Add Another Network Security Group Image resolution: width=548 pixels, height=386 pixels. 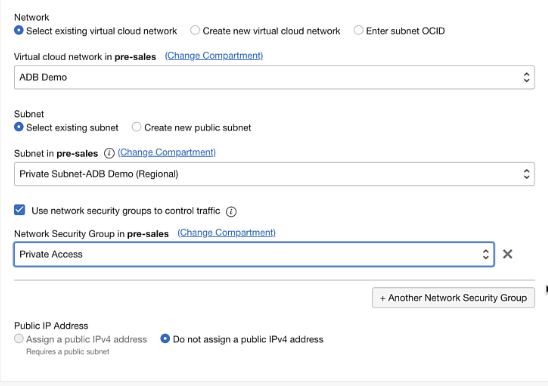[x=453, y=298]
